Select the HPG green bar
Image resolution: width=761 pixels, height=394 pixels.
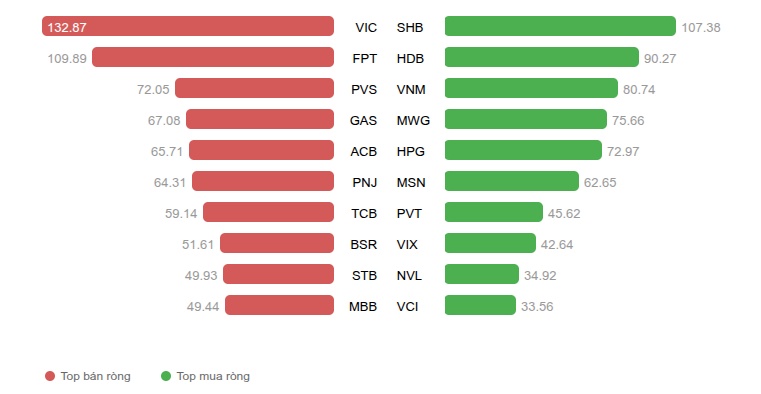(x=523, y=150)
